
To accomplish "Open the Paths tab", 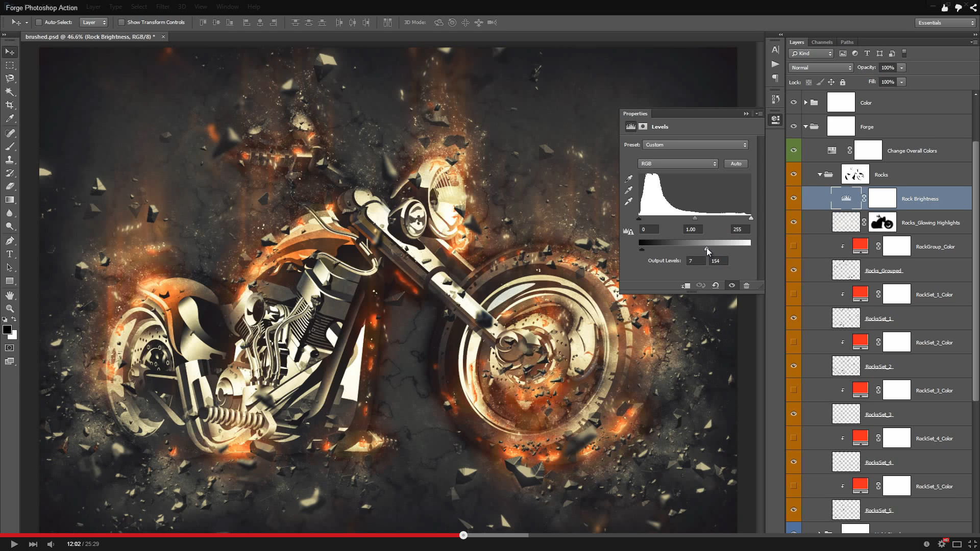I will click(x=847, y=42).
